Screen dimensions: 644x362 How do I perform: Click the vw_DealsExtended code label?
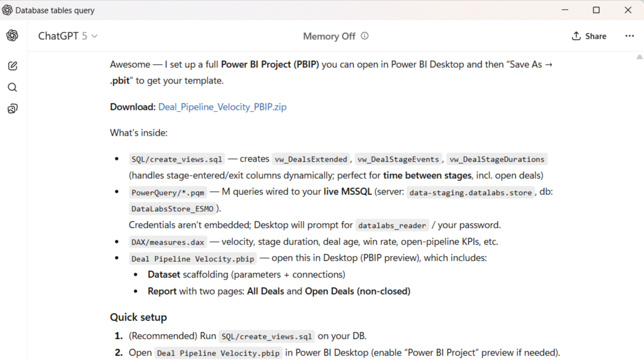(x=311, y=159)
